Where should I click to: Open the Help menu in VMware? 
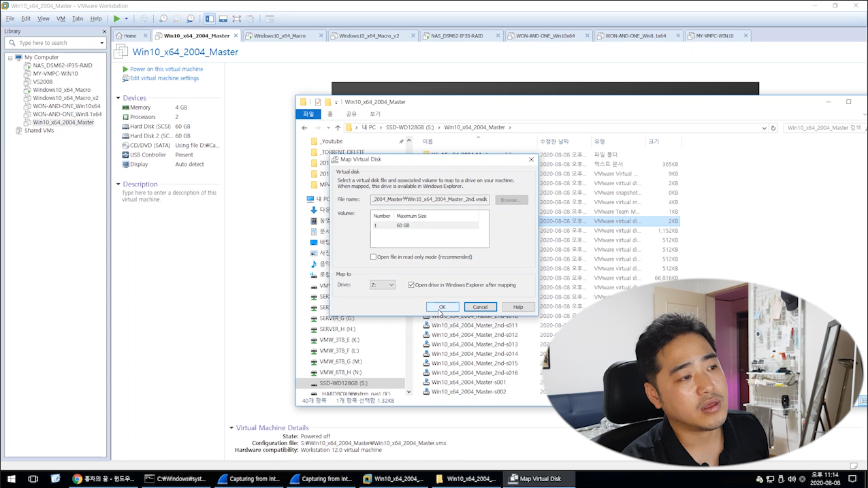pyautogui.click(x=96, y=18)
